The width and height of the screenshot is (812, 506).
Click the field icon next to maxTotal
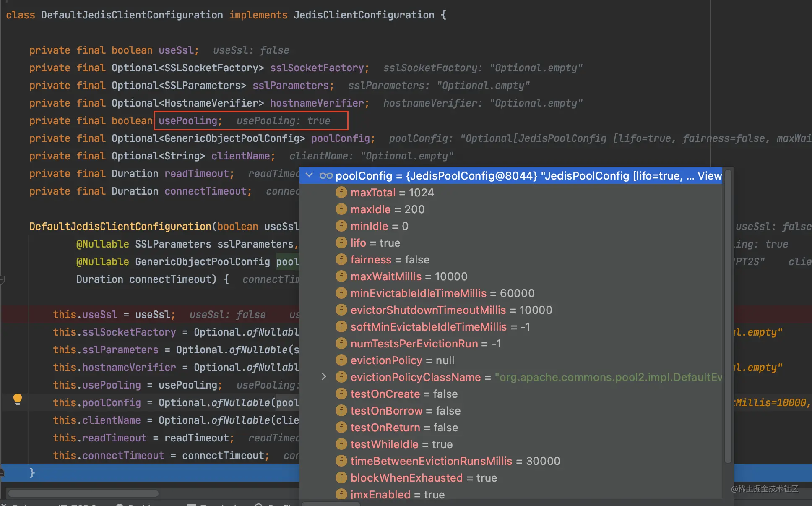(x=341, y=193)
